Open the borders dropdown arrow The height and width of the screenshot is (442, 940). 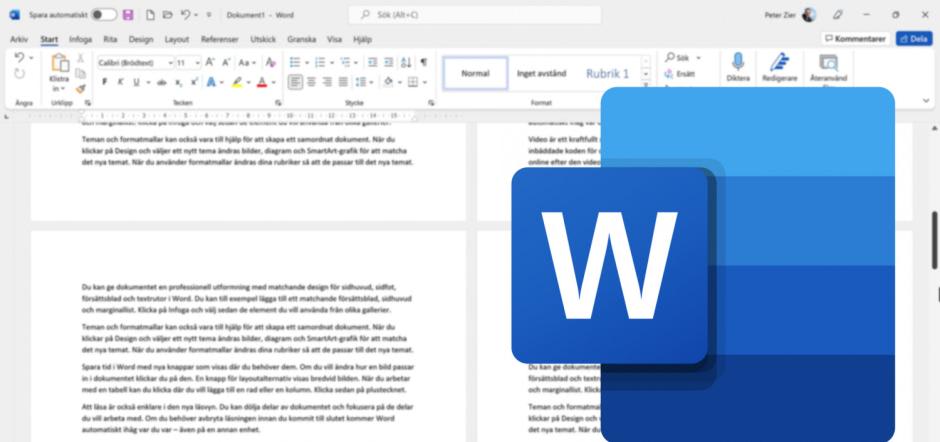click(424, 82)
